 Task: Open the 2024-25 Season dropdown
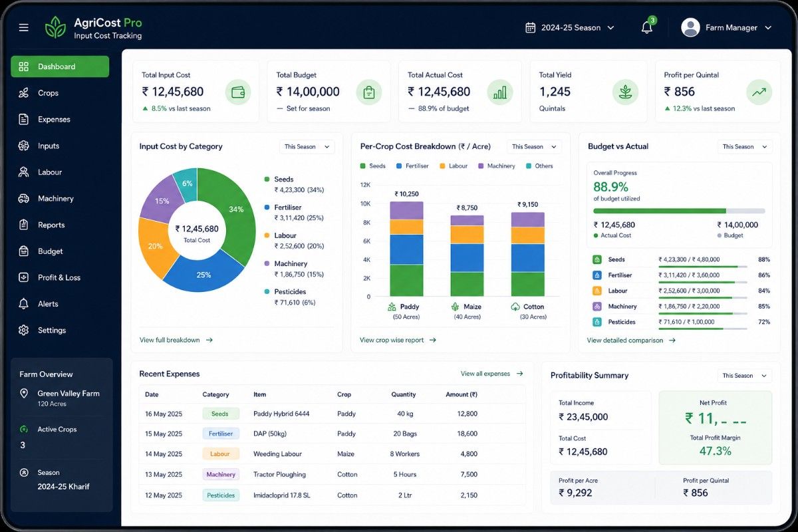click(x=570, y=28)
